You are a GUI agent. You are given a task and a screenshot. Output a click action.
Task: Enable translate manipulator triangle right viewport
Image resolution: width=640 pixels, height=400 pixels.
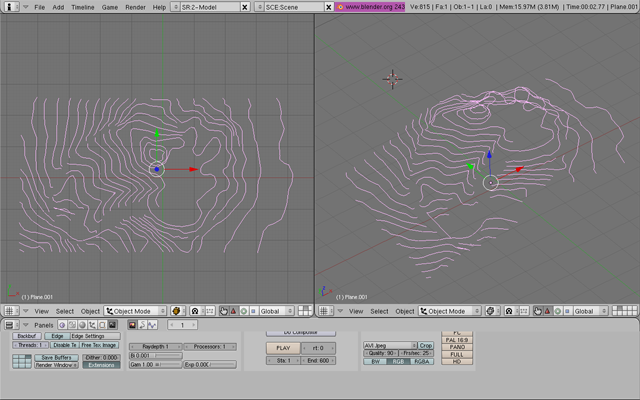pyautogui.click(x=548, y=311)
